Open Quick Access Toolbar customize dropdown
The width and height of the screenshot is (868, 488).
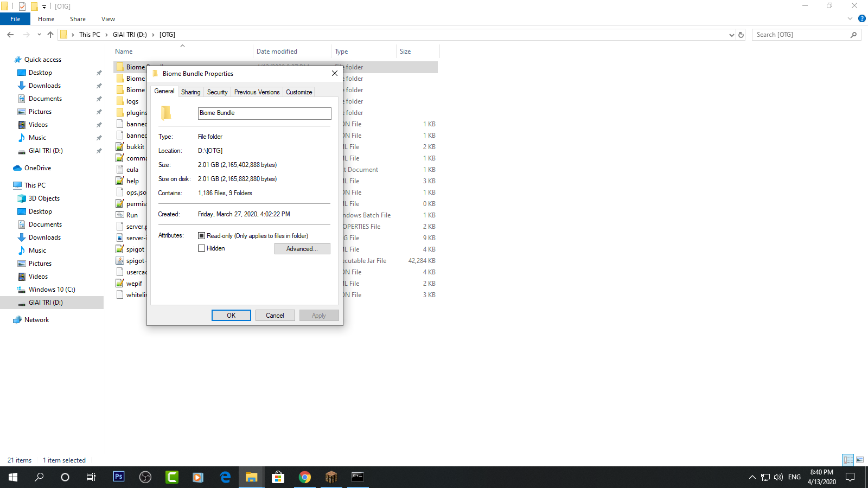44,7
